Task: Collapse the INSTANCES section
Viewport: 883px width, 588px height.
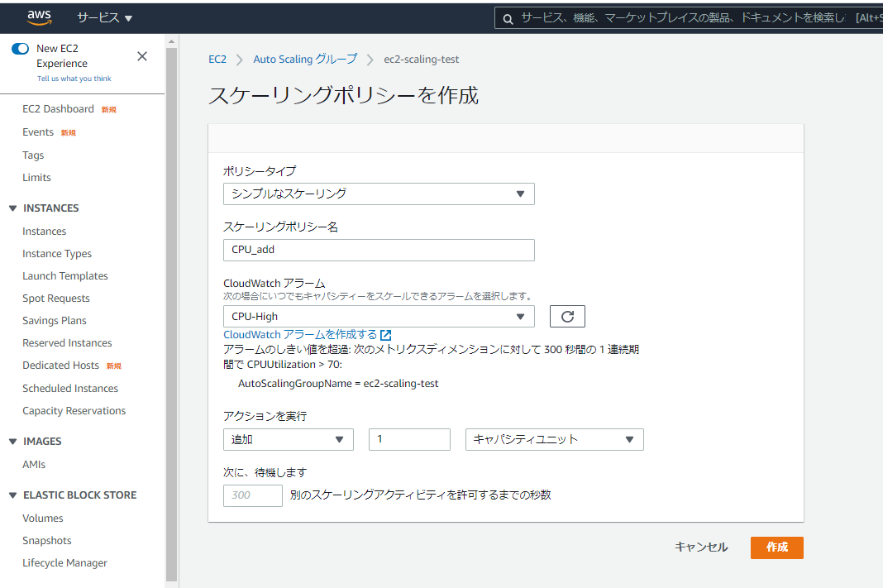Action: 13,208
